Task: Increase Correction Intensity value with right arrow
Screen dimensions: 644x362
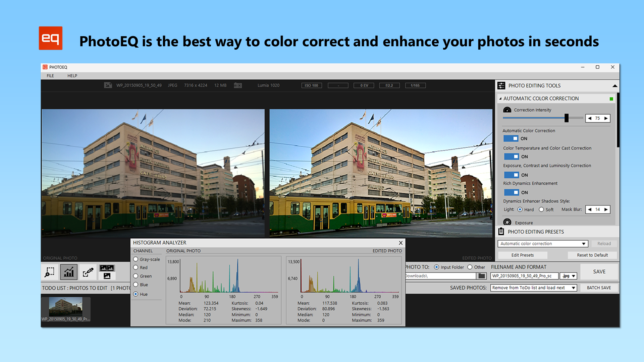Action: click(x=606, y=118)
